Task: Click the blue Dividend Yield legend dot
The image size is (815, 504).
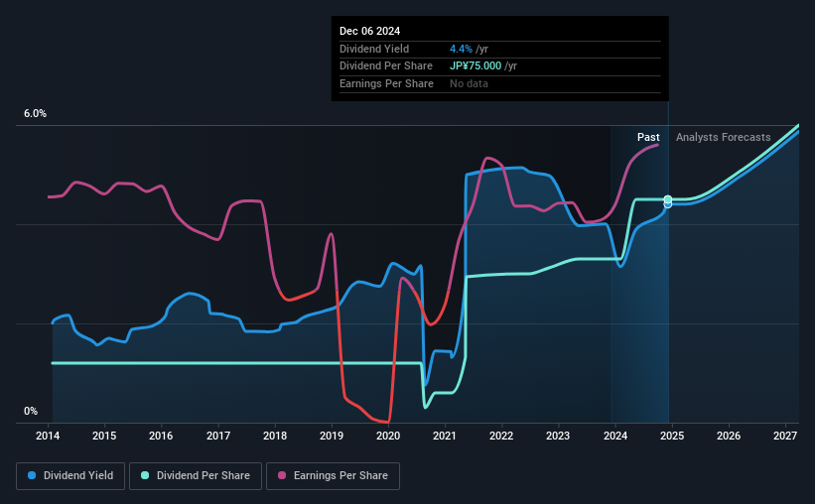Action: click(32, 475)
